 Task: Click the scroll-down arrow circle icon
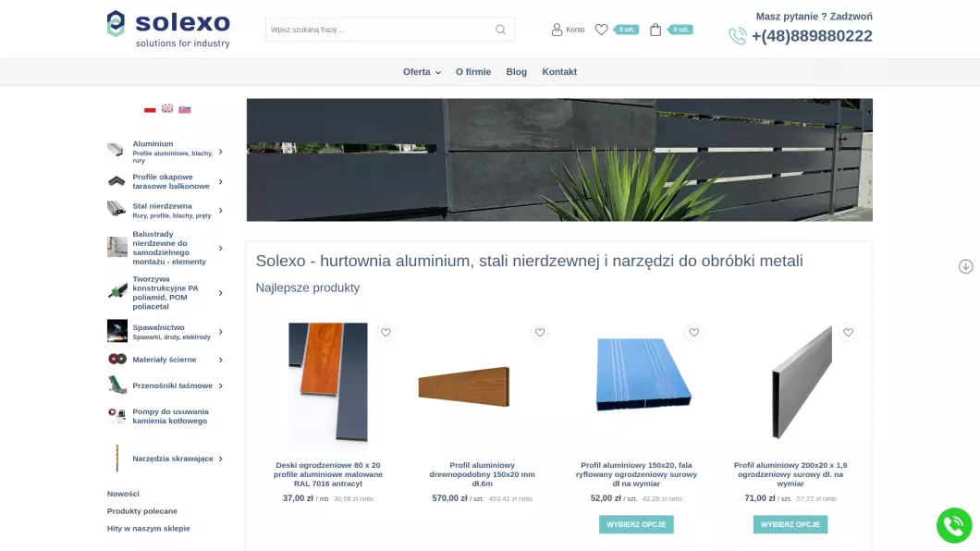click(965, 267)
